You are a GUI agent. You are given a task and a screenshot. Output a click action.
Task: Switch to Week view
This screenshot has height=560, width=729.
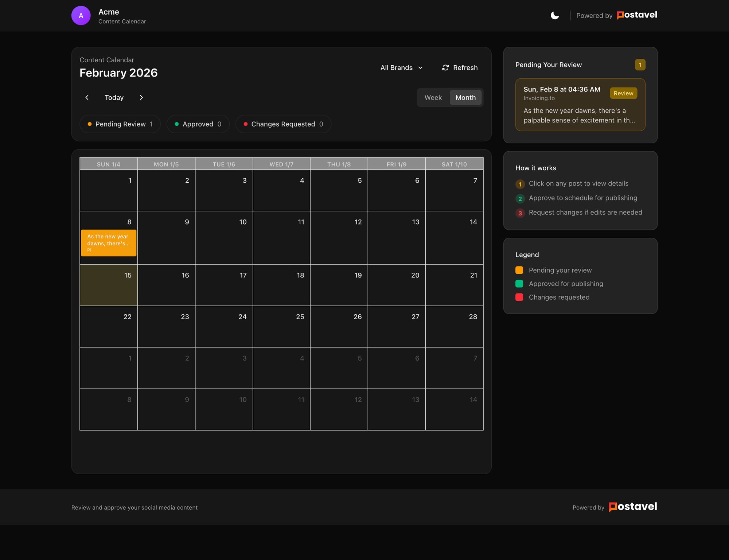pos(433,97)
